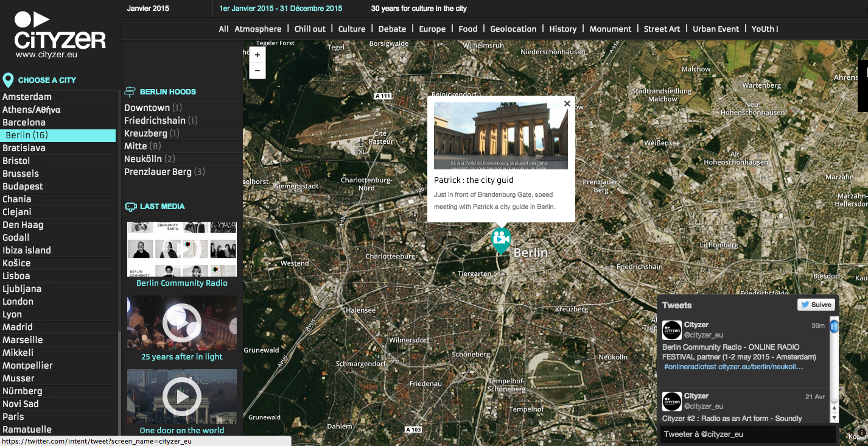Select the History category filter
The image size is (868, 446).
pos(563,29)
